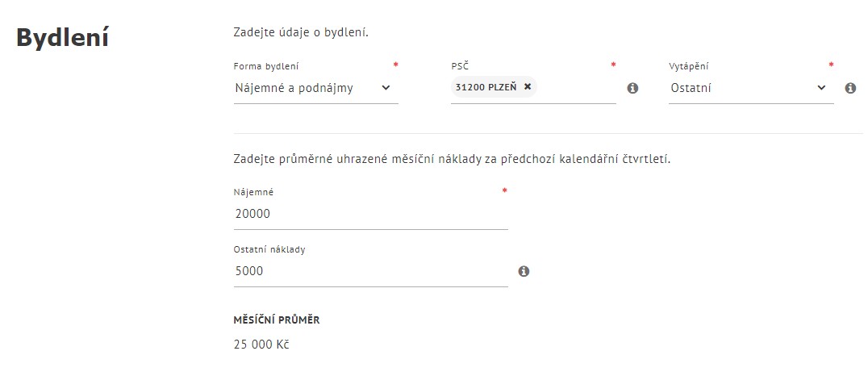
Task: Focus the PSČ field's empty area after chip
Action: tap(576, 88)
